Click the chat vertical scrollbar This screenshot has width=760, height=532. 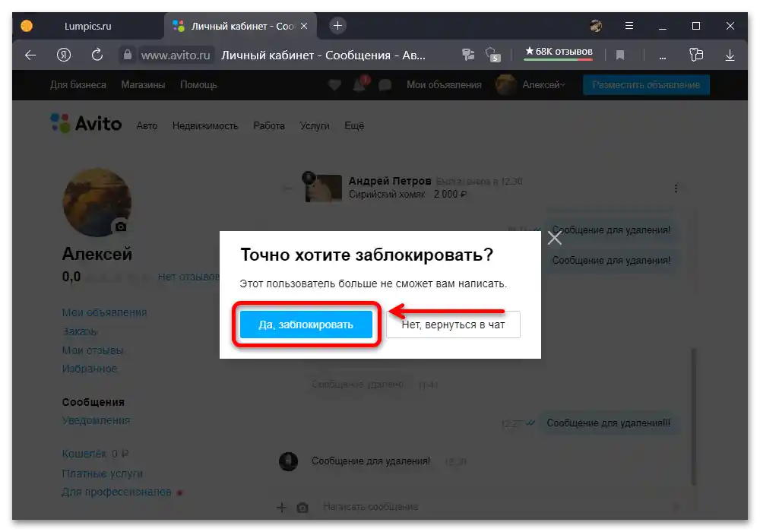tap(694, 416)
